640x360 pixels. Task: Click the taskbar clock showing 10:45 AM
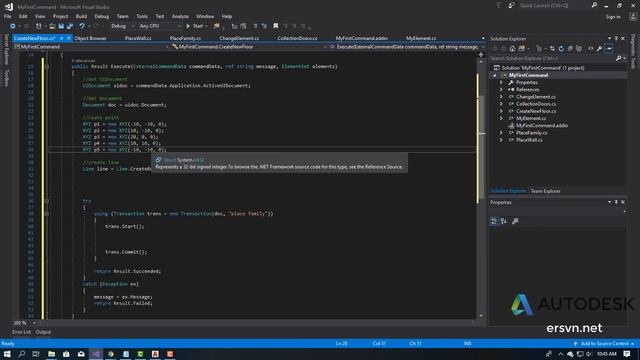click(606, 354)
